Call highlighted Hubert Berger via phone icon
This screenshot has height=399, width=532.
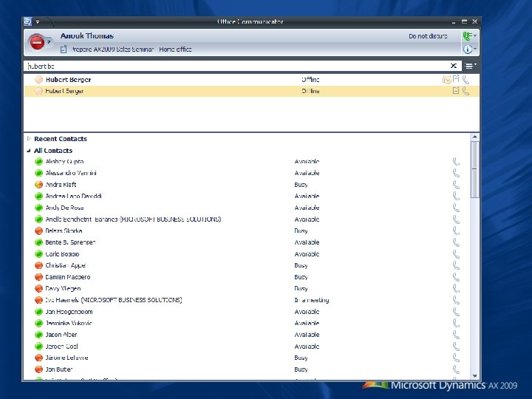pyautogui.click(x=465, y=91)
